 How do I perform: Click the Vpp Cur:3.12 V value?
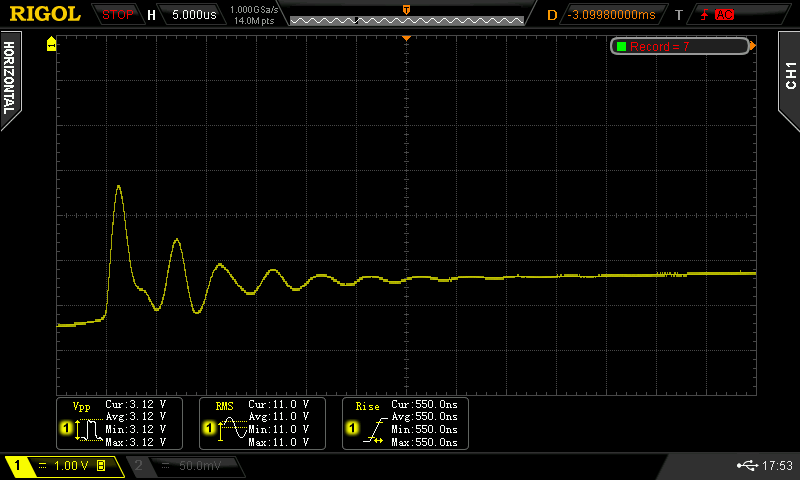[x=136, y=404]
